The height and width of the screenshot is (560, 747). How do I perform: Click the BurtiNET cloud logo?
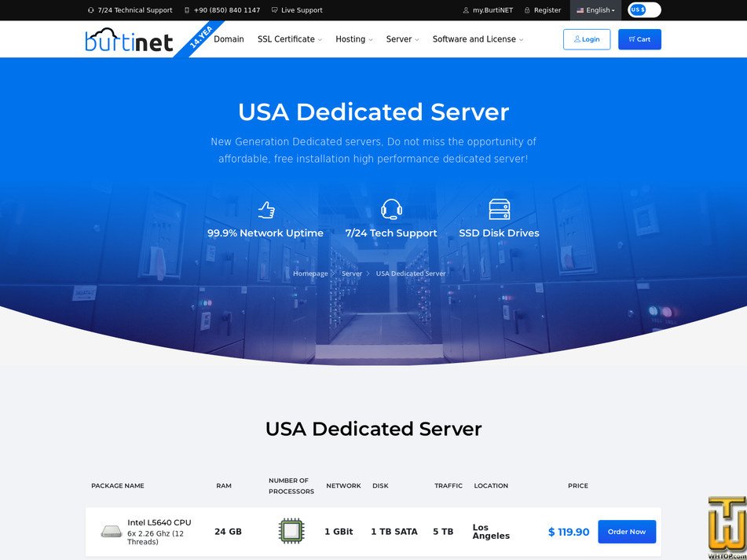coord(119,39)
